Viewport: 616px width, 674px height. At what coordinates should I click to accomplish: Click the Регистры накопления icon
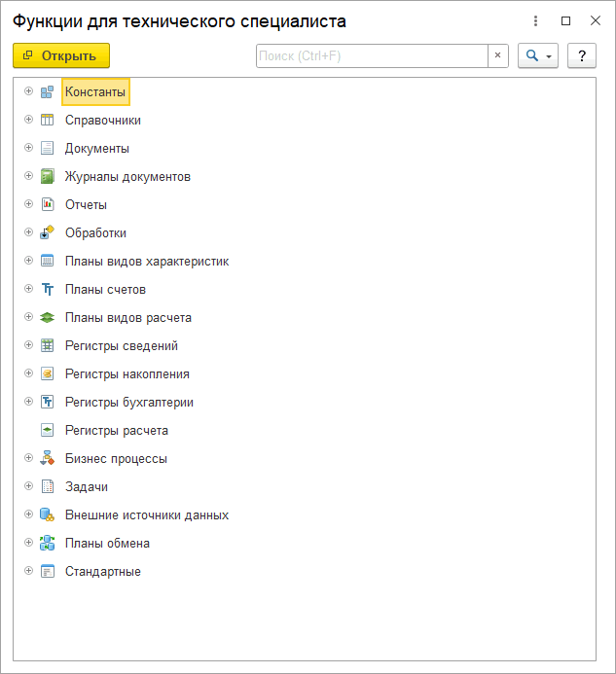[x=47, y=373]
